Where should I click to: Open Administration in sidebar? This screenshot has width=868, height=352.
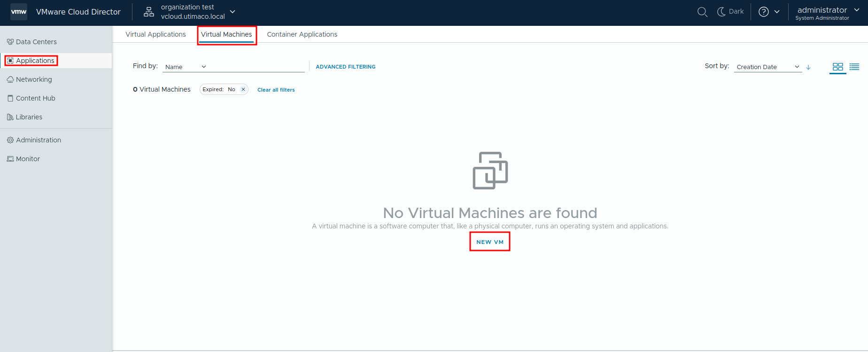pos(56,140)
